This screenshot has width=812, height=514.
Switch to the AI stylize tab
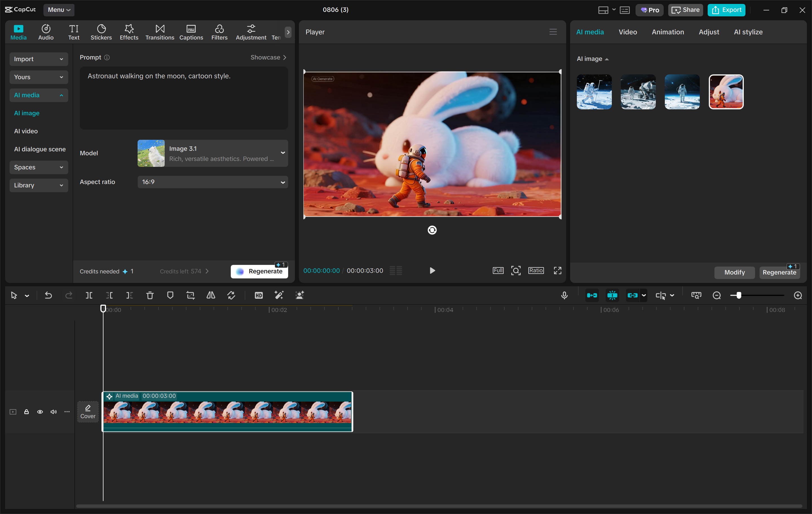[x=748, y=32]
